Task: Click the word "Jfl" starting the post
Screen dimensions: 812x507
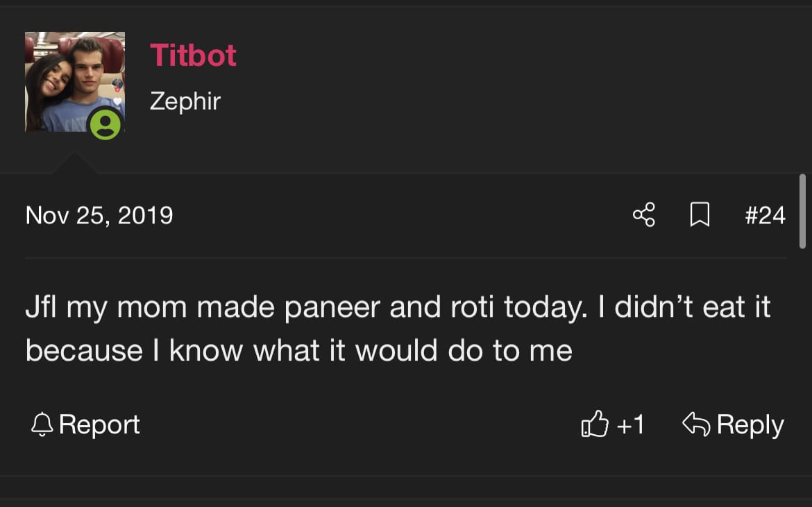Action: tap(41, 307)
